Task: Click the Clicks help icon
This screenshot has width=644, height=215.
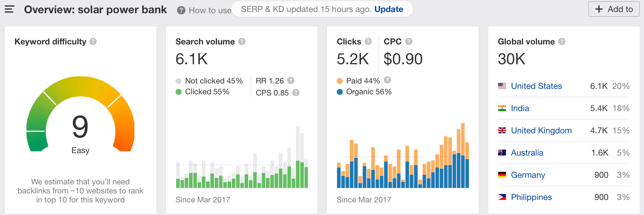Action: click(368, 41)
